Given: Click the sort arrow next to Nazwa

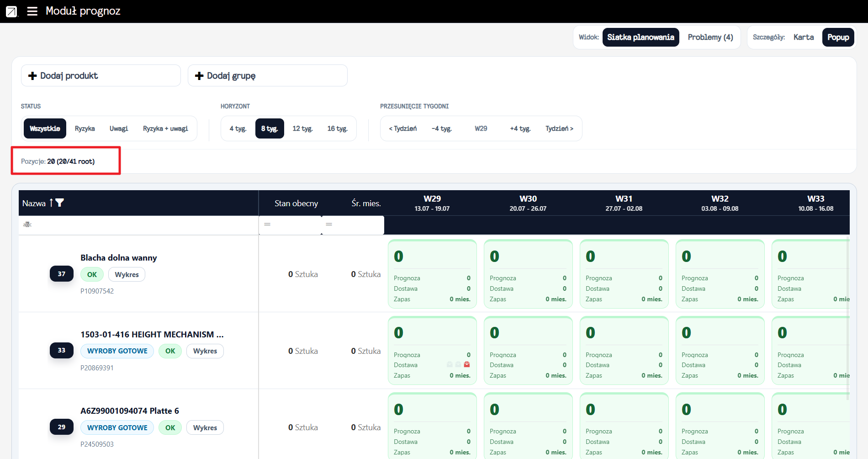Looking at the screenshot, I should click(x=51, y=203).
